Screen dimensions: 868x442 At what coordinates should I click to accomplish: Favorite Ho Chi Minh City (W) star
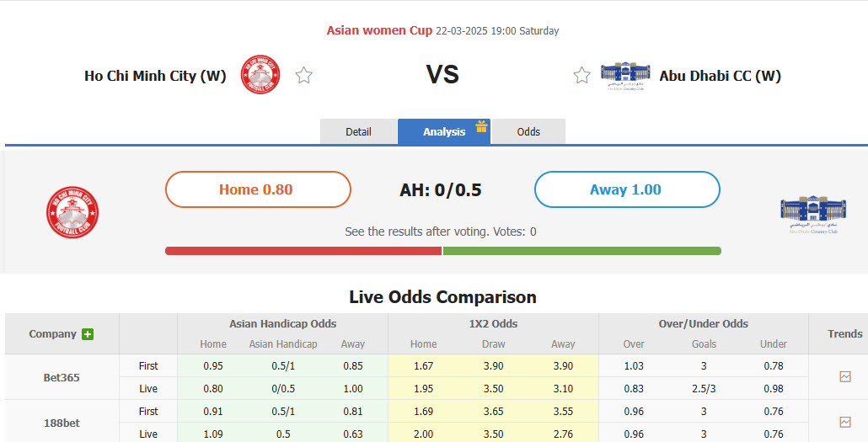(x=303, y=75)
